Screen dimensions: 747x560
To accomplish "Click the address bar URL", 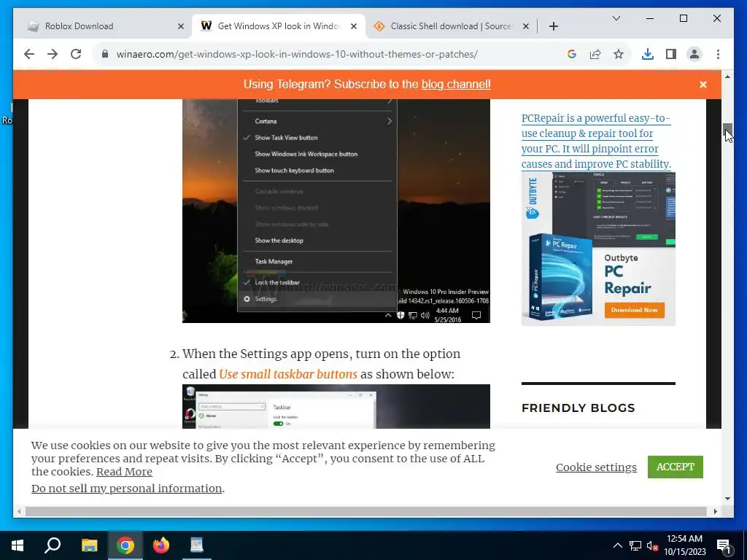I will (297, 54).
